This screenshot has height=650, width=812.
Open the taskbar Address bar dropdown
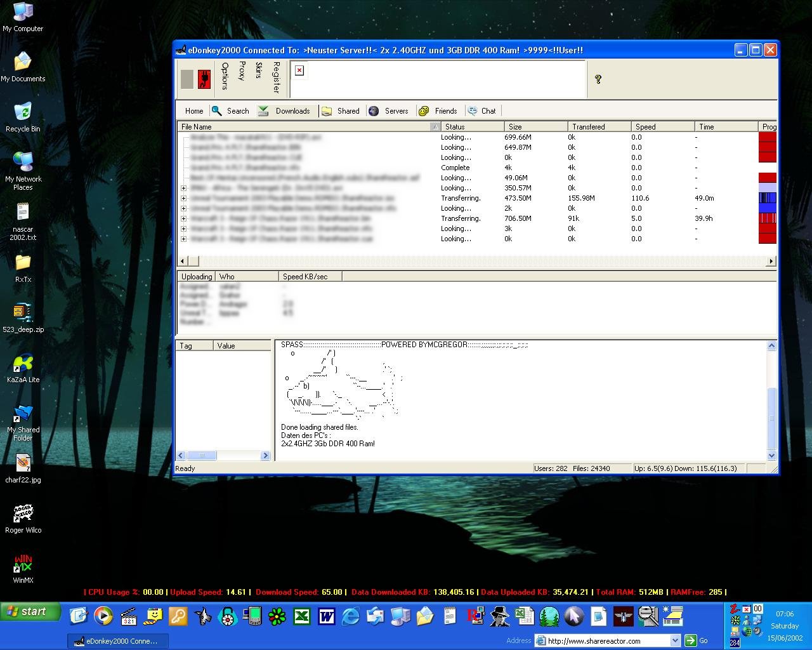click(675, 640)
